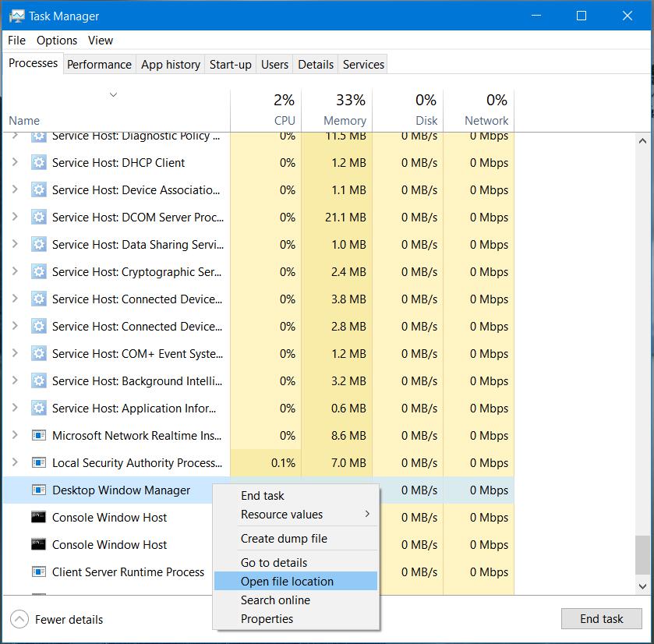Click the DCOM Server Process gear icon
Screen dimensions: 654x644
tap(39, 217)
